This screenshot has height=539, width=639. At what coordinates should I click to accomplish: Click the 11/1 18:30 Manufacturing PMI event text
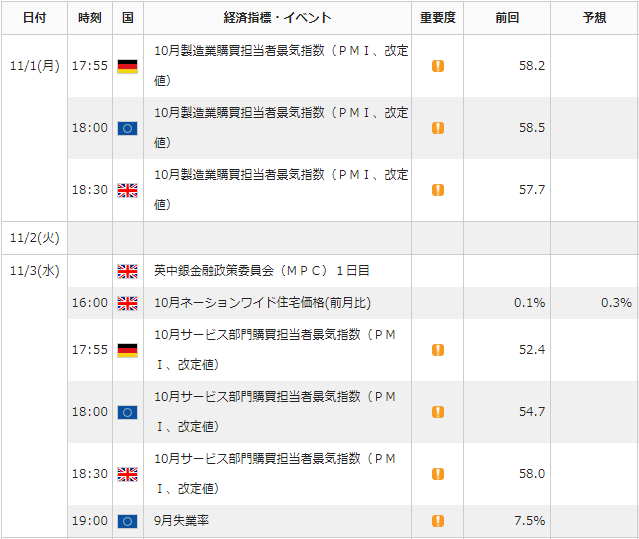click(281, 190)
